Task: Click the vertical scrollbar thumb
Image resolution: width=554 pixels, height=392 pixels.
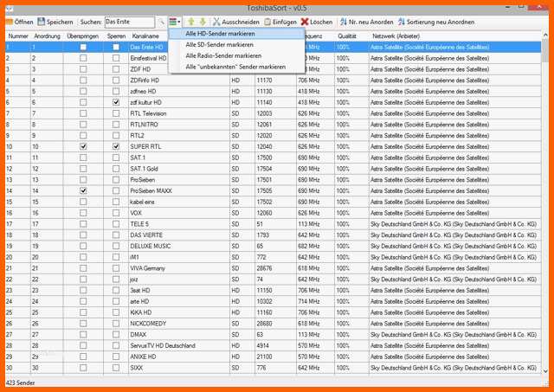Action: 545,51
